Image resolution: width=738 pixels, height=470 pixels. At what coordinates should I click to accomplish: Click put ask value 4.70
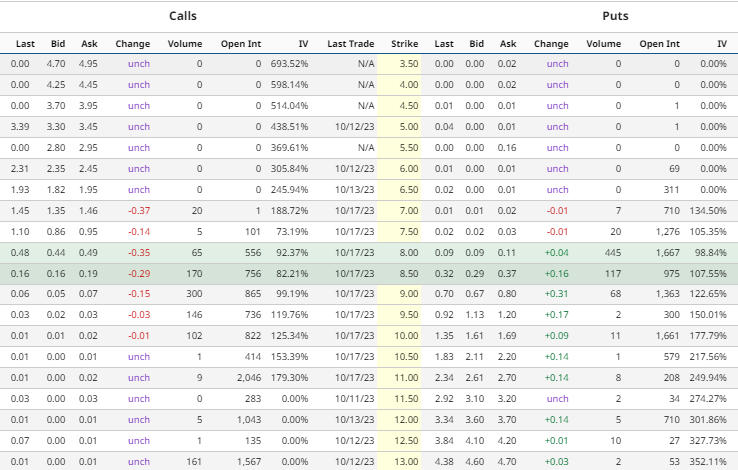coord(507,462)
